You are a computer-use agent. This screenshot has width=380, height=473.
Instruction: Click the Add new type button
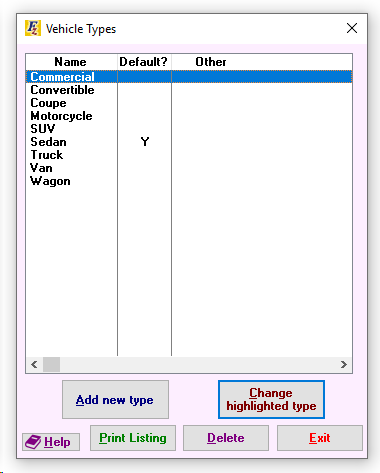click(115, 399)
